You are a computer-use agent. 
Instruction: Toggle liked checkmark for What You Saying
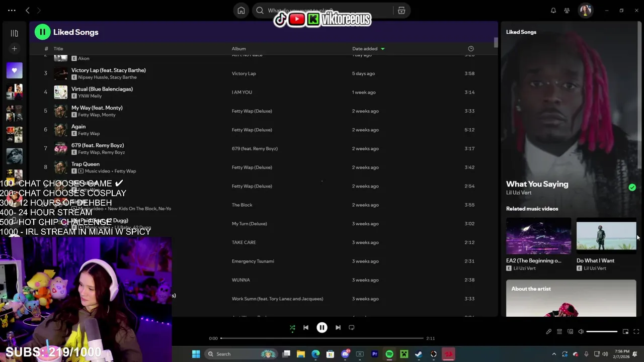(632, 188)
